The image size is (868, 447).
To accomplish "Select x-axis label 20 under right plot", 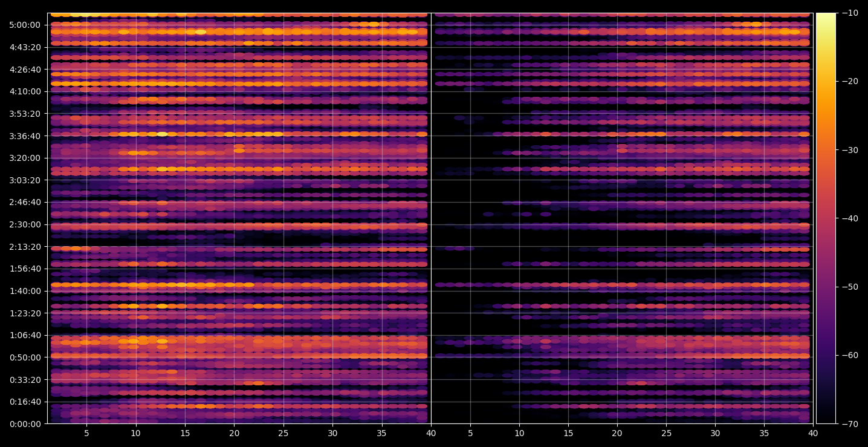I will coord(617,434).
